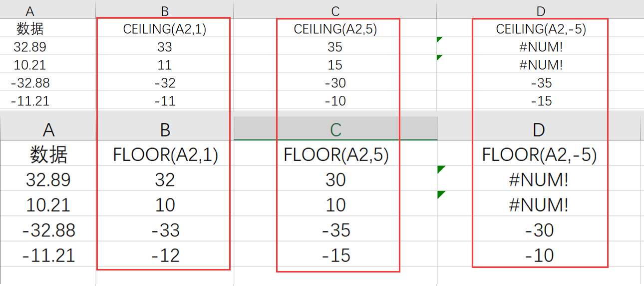Select column D header of the lower table
644x286 pixels.
(539, 130)
